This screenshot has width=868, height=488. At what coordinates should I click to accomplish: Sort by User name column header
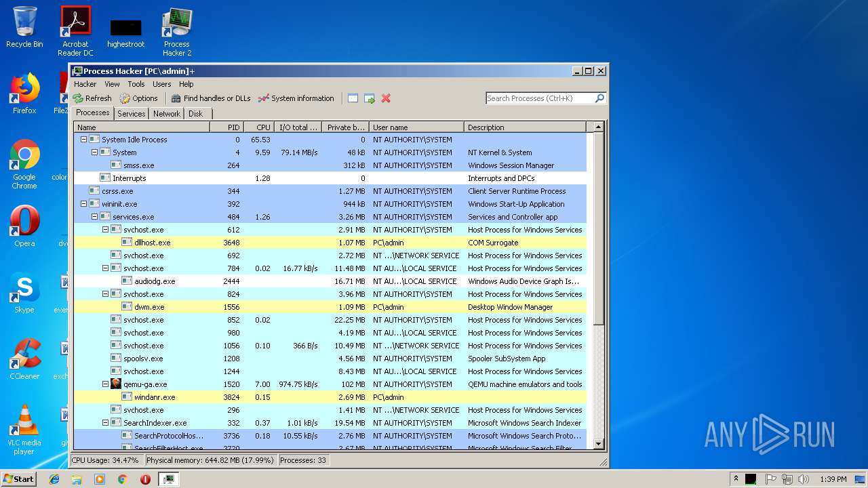pyautogui.click(x=416, y=127)
